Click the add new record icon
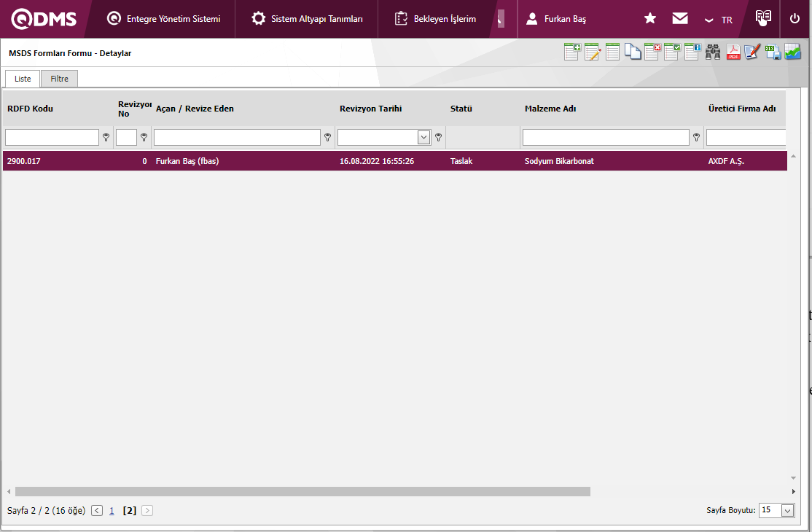Viewport: 812px width, 532px height. (572, 52)
